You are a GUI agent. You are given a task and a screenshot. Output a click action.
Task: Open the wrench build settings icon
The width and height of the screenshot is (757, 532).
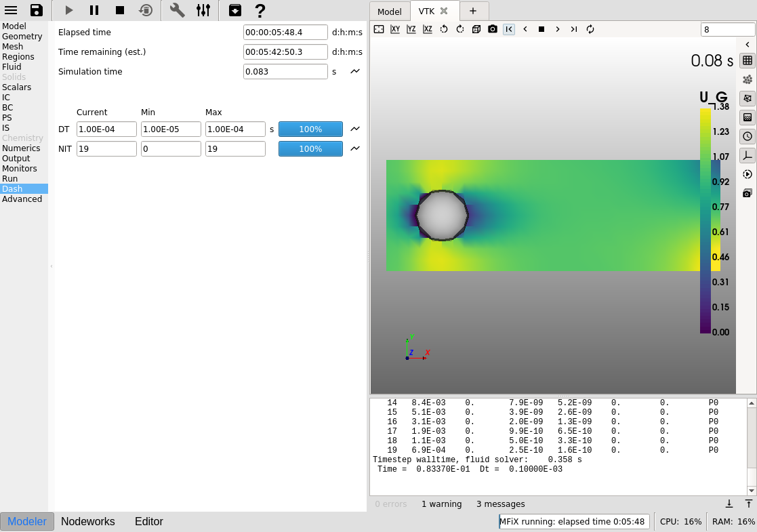click(x=177, y=10)
